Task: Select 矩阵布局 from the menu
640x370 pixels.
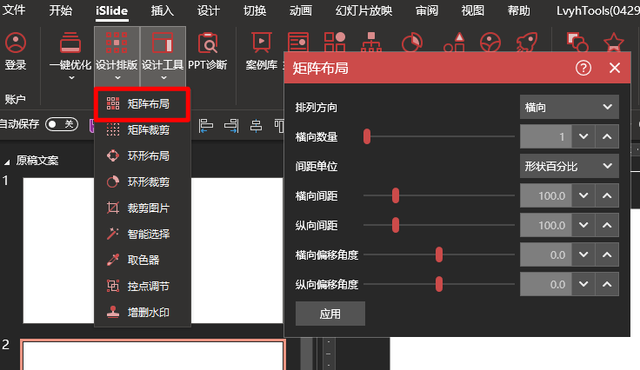Action: [x=142, y=104]
